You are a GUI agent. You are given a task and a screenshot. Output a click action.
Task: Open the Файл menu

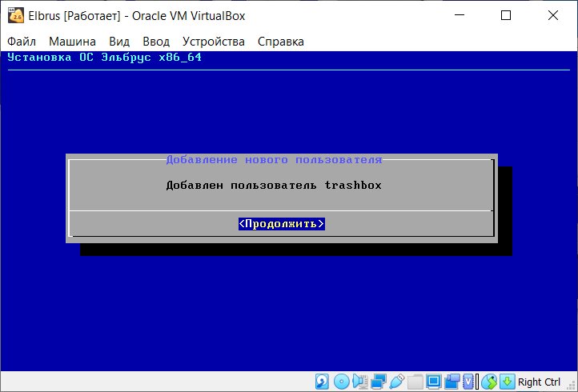pos(22,42)
